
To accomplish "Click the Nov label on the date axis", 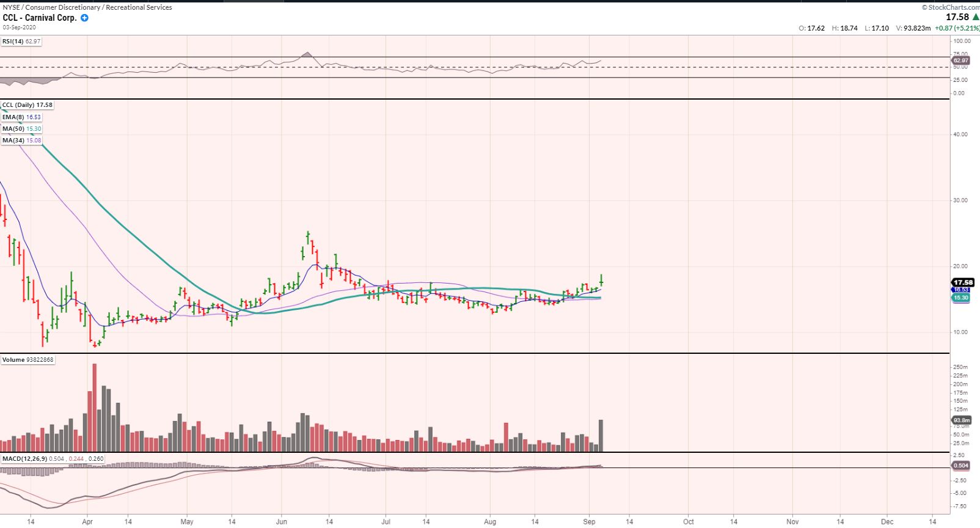I will [792, 522].
